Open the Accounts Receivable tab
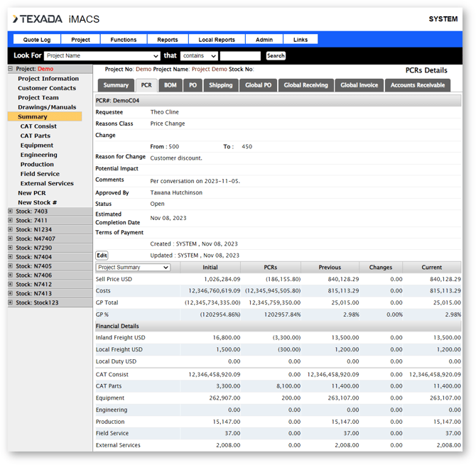476x465 pixels. [x=418, y=85]
